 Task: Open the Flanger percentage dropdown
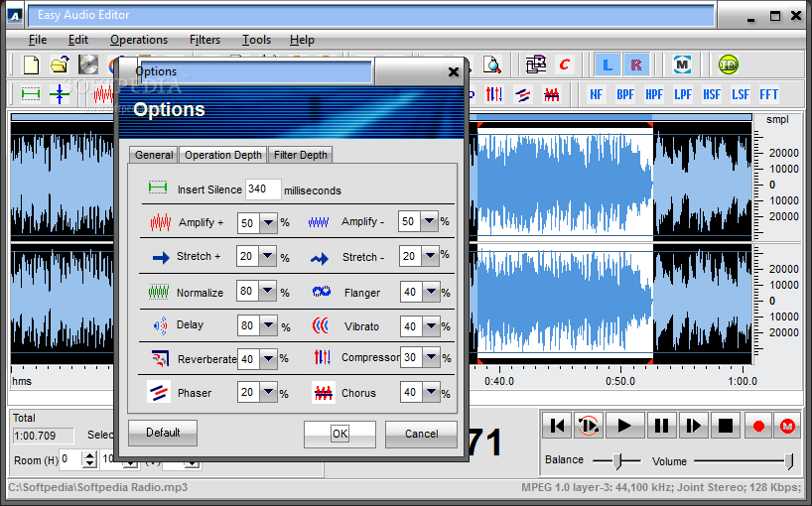(432, 293)
